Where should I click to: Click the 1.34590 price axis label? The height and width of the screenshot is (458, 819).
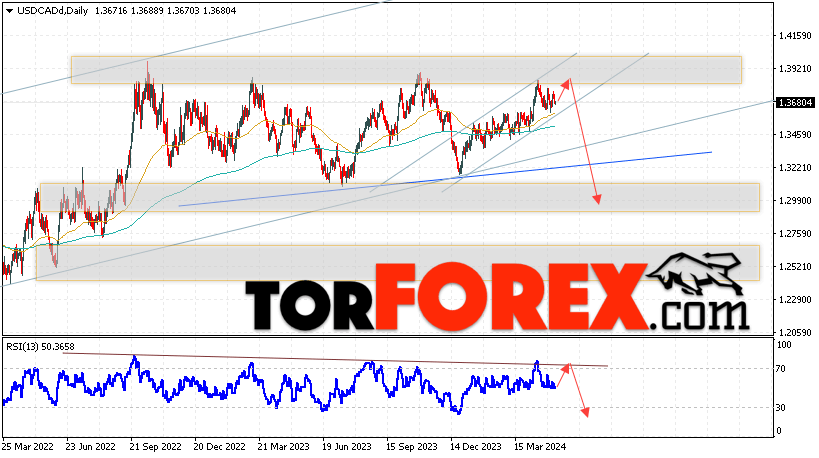tap(795, 135)
